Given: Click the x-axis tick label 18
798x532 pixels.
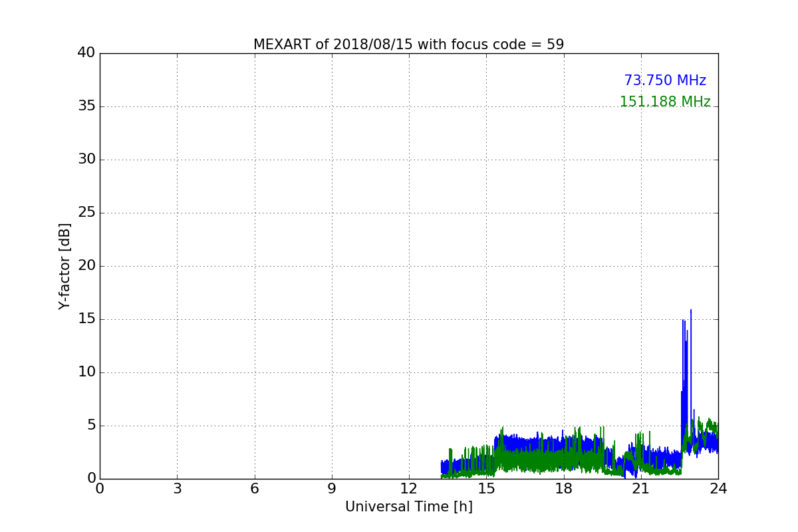Looking at the screenshot, I should coord(564,489).
